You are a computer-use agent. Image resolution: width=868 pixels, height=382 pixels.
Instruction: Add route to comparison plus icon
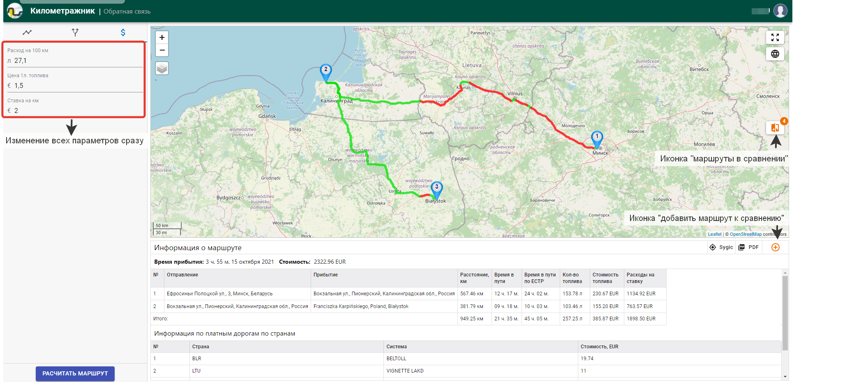click(775, 247)
